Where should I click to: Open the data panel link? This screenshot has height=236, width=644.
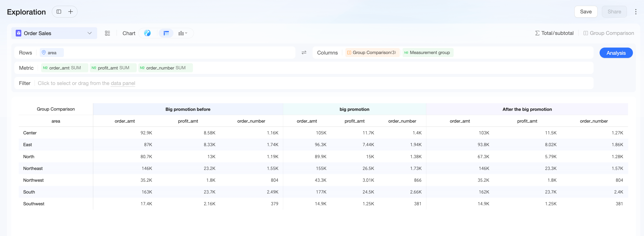click(123, 83)
